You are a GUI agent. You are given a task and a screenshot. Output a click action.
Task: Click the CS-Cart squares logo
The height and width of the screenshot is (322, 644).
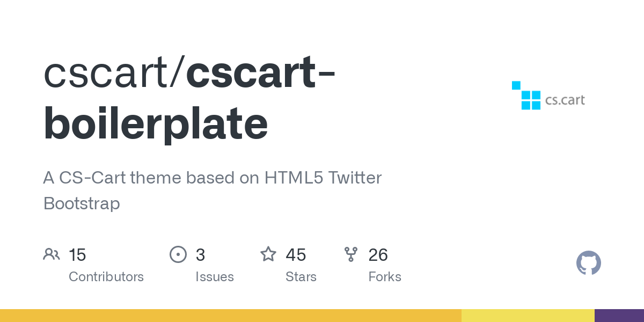(x=526, y=96)
